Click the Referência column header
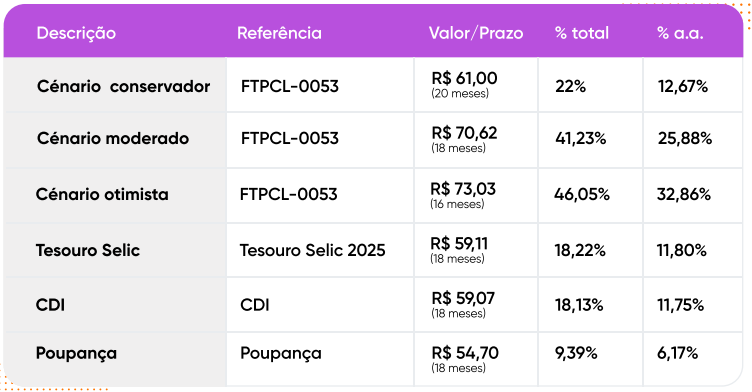752x392 pixels. click(x=279, y=33)
